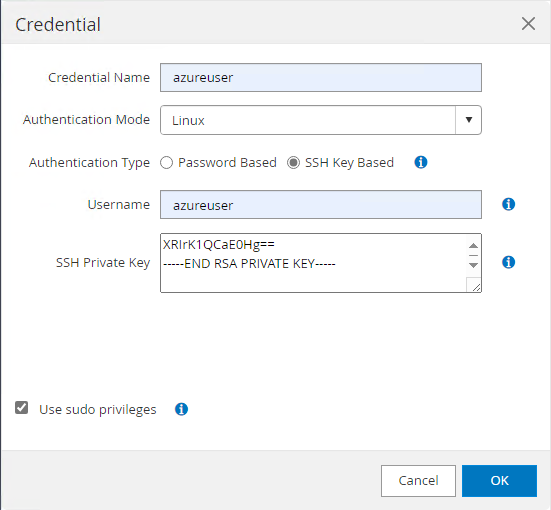Cancel the credential dialog
The width and height of the screenshot is (551, 510).
418,481
